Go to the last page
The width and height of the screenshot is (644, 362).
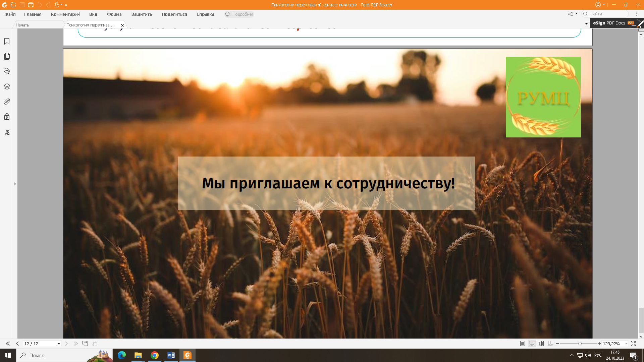click(x=76, y=344)
